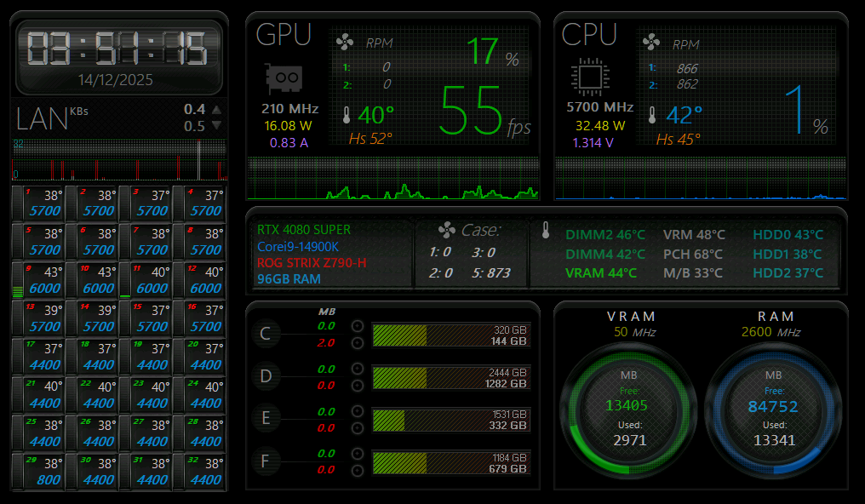Click the lower activity indicator for drive F
Image resolution: width=865 pixels, height=504 pixels.
(x=358, y=470)
